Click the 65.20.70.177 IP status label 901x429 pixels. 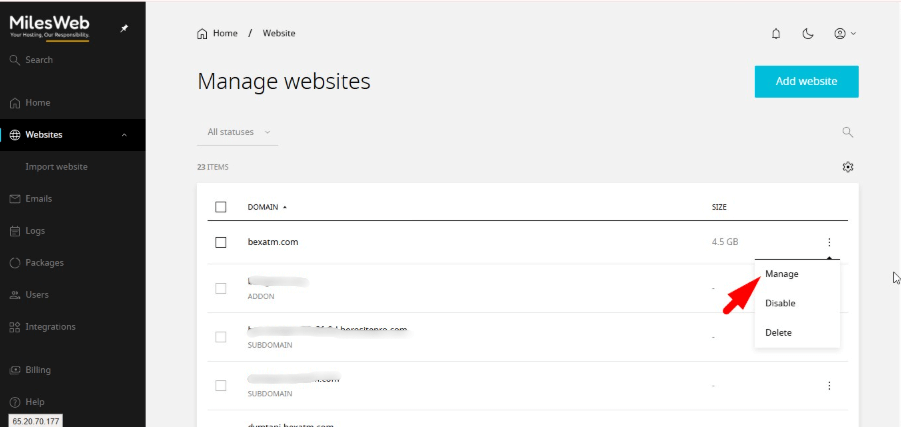click(x=35, y=421)
